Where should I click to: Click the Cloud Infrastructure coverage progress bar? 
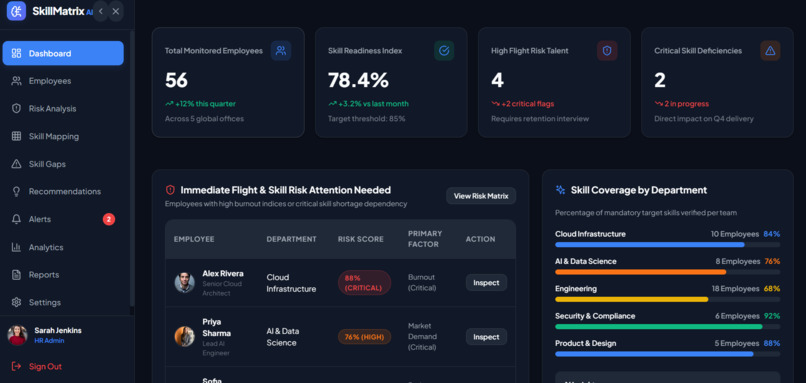(667, 245)
